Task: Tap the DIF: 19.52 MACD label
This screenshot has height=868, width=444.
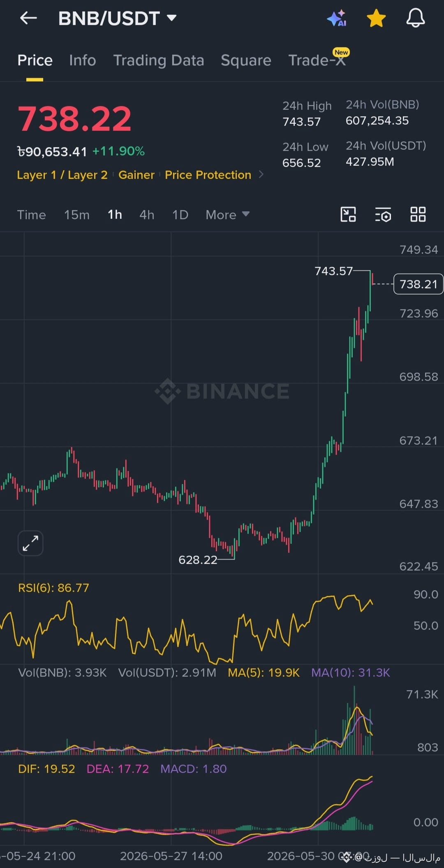Action: (x=46, y=769)
